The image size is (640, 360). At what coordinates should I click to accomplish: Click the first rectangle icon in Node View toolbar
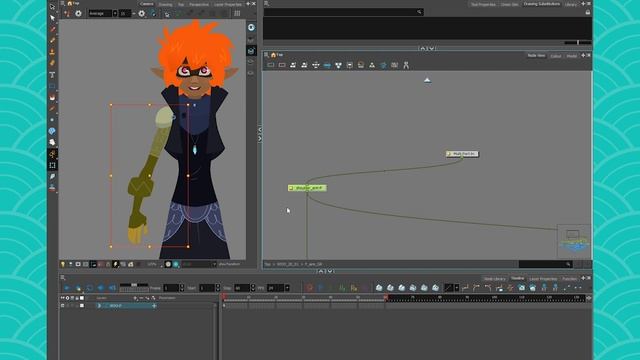[x=271, y=65]
